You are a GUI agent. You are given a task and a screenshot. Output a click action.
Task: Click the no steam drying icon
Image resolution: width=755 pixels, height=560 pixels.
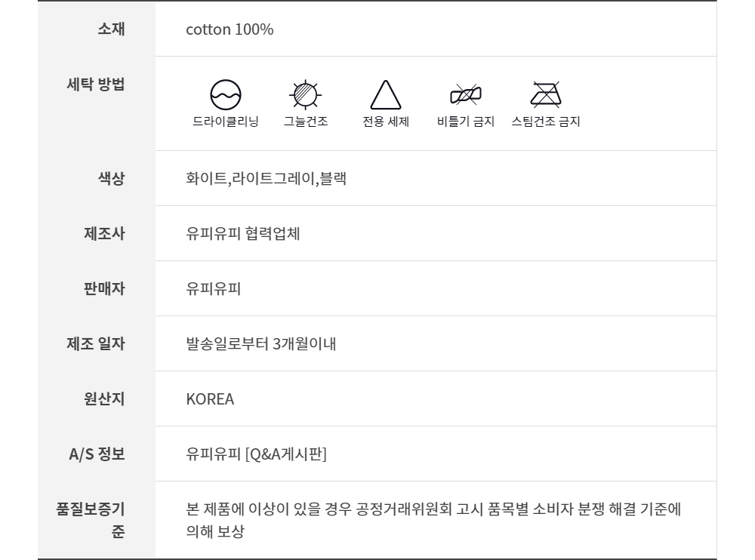point(545,95)
